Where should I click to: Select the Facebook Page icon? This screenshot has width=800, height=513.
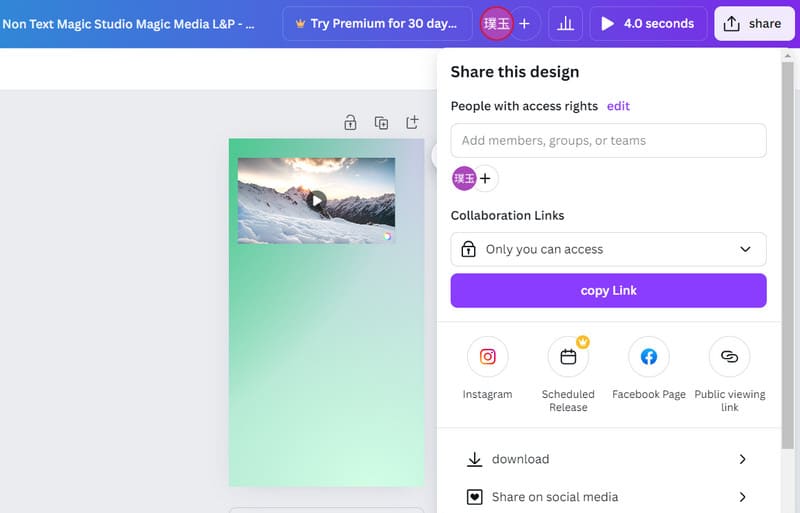pos(648,357)
